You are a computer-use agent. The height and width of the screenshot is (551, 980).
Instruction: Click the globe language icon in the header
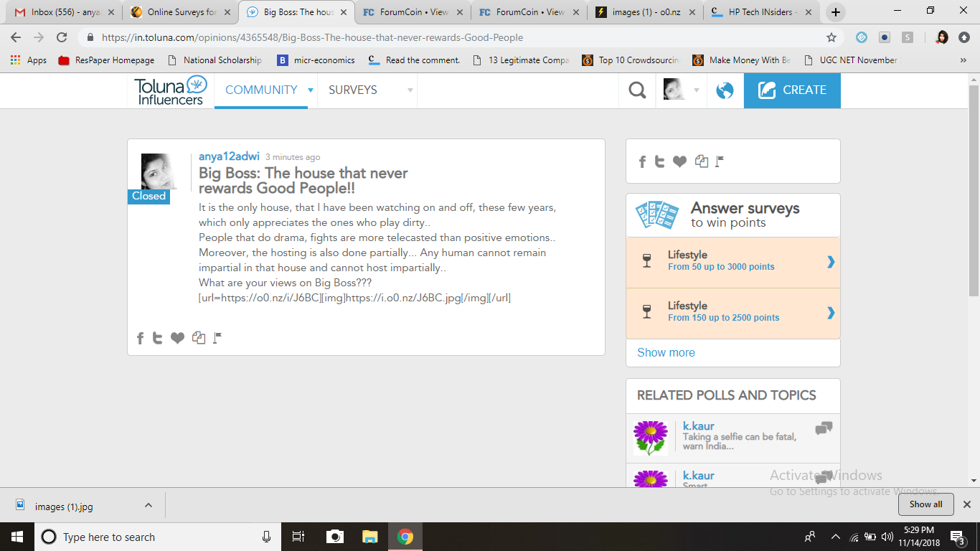point(725,90)
